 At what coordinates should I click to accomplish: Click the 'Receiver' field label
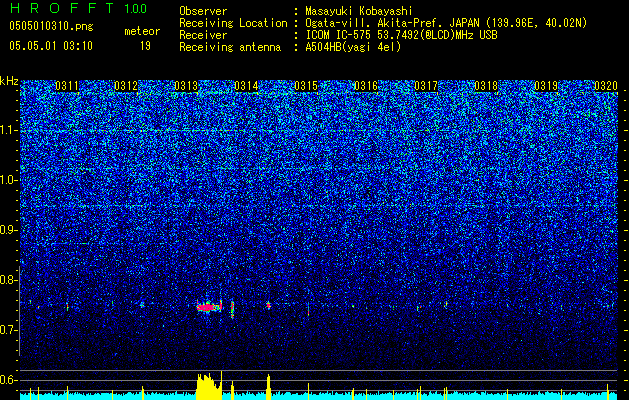click(x=203, y=35)
